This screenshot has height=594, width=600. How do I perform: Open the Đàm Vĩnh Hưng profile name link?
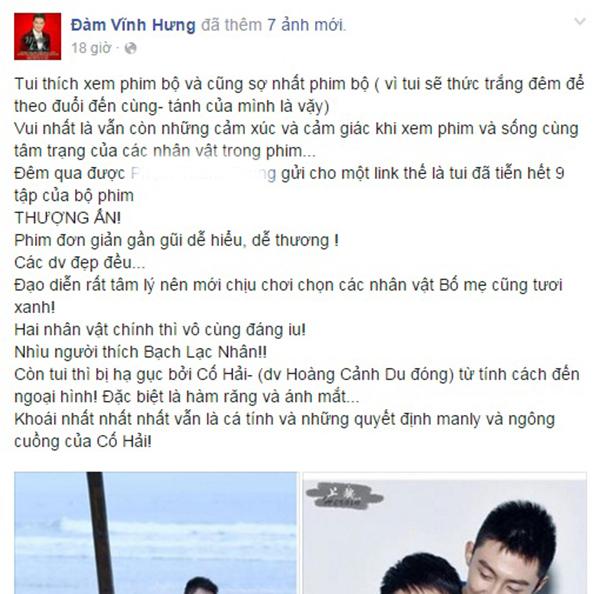[133, 25]
